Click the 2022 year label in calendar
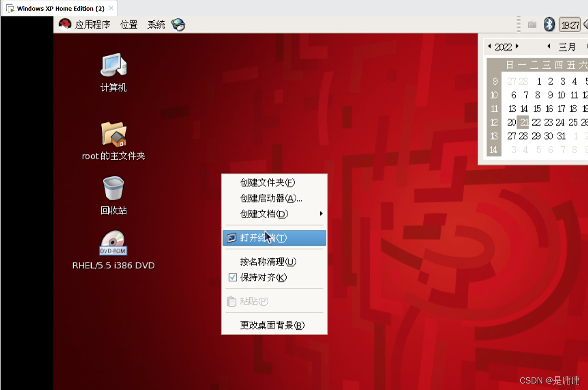This screenshot has width=588, height=390. (503, 47)
